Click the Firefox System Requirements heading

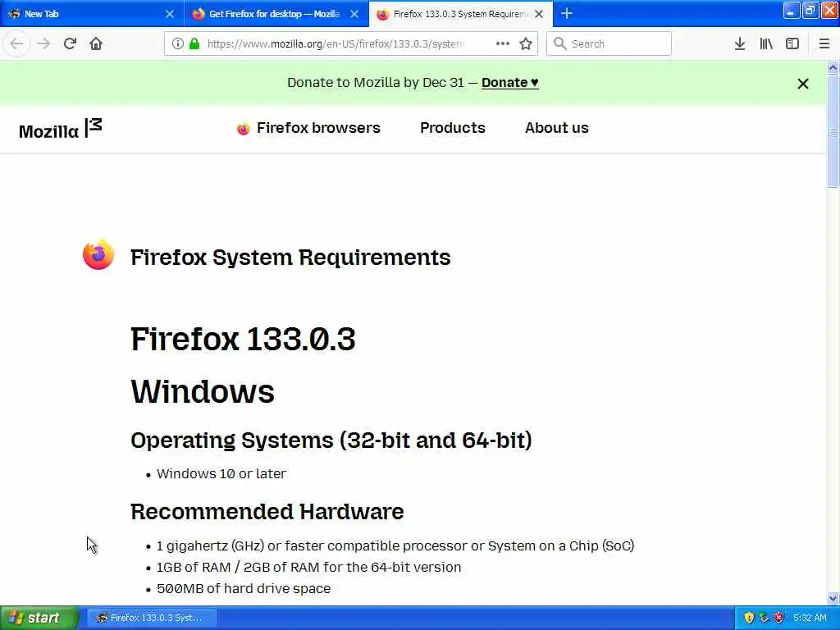point(290,257)
